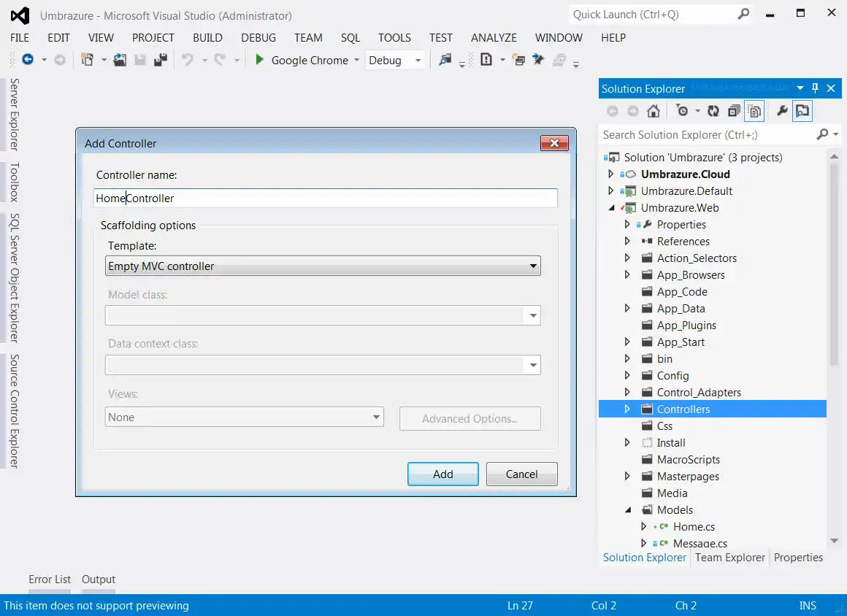Click the Find in Files toolbar icon
This screenshot has width=847, height=616.
coord(445,59)
